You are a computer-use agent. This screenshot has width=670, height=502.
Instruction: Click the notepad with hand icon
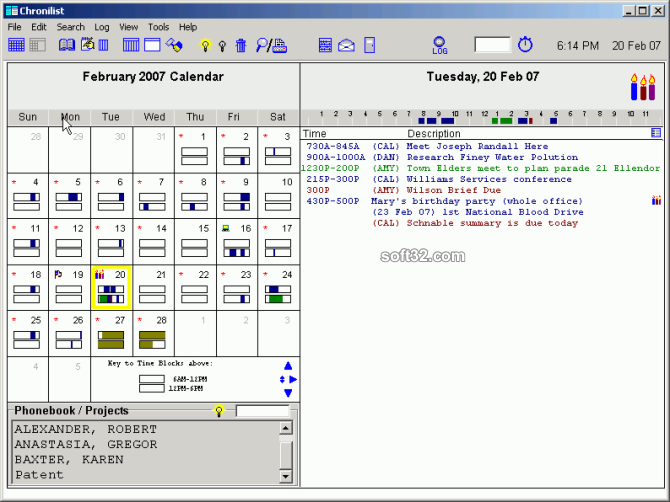(x=88, y=44)
